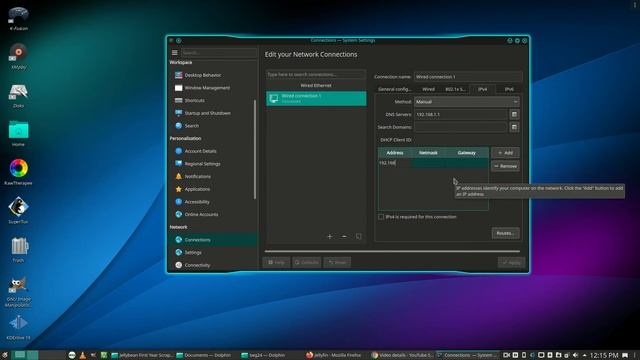Open network Settings item under Network

[193, 253]
